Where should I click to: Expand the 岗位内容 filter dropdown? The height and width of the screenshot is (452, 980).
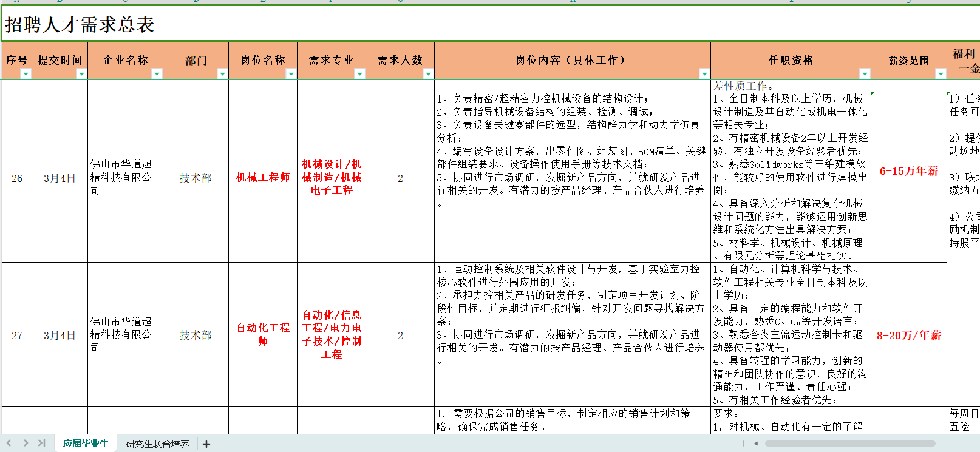coord(704,74)
